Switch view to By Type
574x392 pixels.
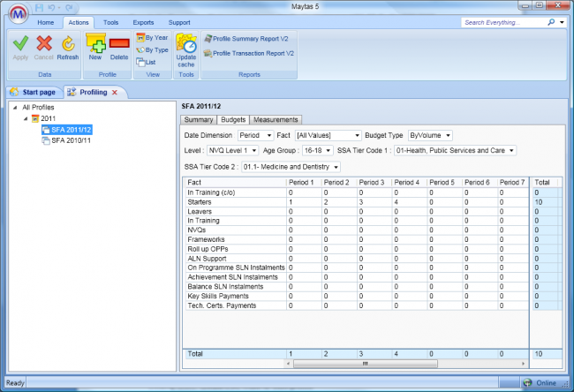click(x=151, y=50)
